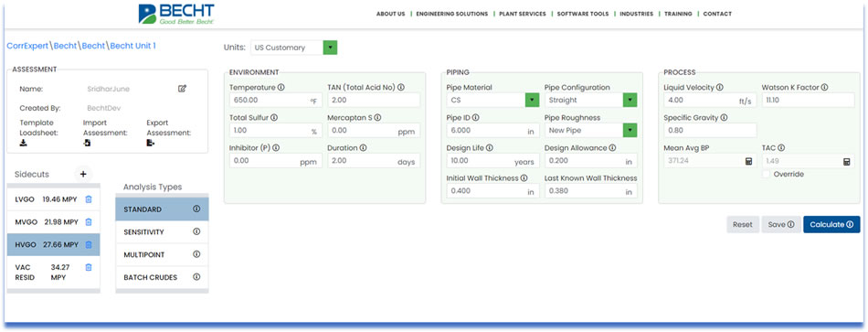
Task: Show info for Temperature field
Action: (281, 88)
